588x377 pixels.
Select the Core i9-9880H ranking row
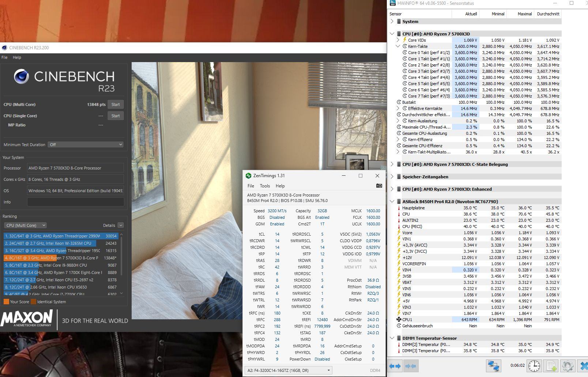click(x=61, y=265)
